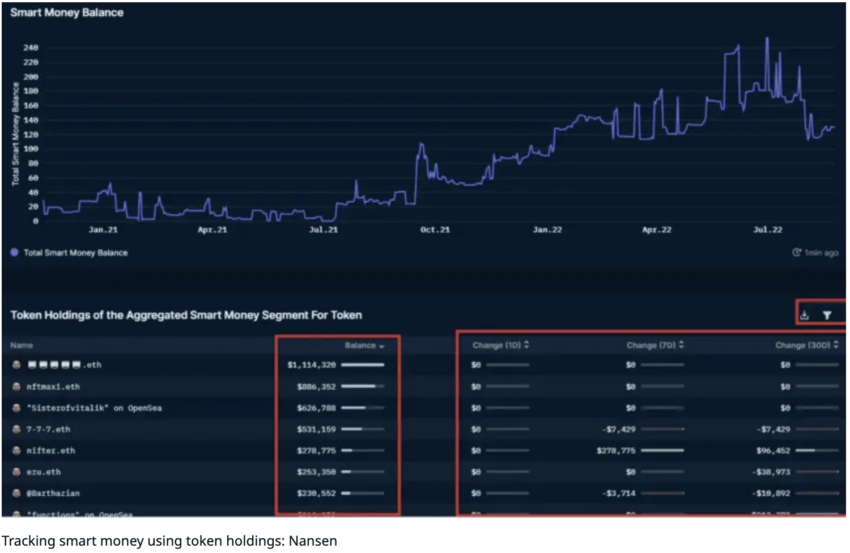Viewport: 850px width, 553px height.
Task: Click the download icon above the holdings table
Action: pyautogui.click(x=804, y=315)
